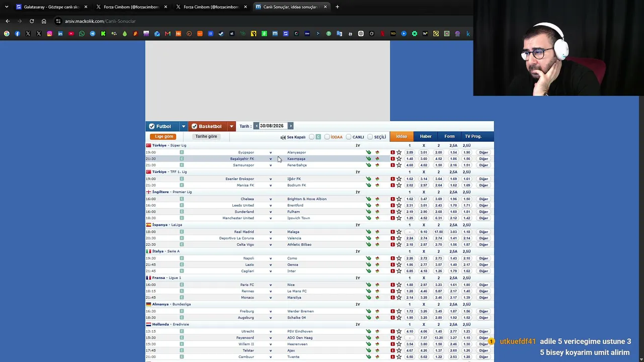Click green C icon on Celta Vigo row
This screenshot has height=362, width=644.
182,244
